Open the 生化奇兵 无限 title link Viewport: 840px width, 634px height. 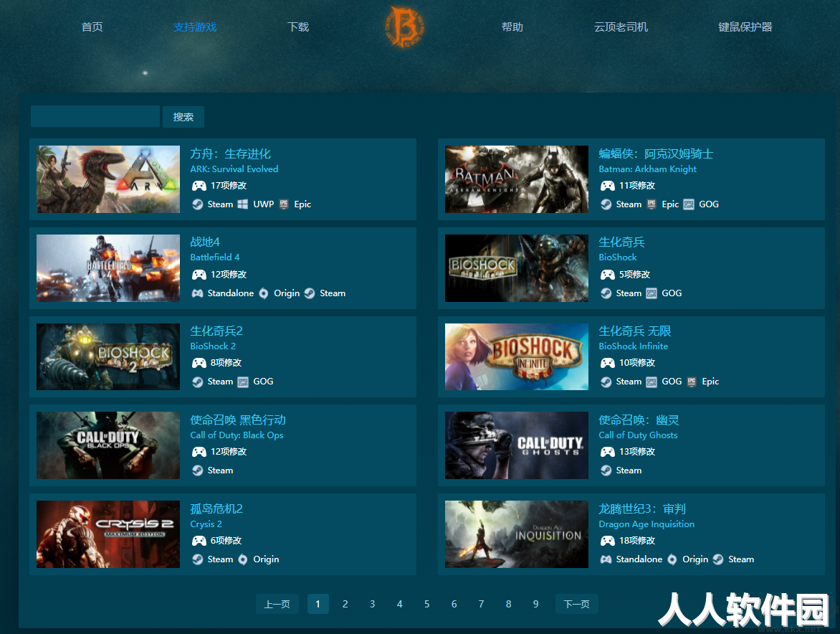pyautogui.click(x=635, y=331)
